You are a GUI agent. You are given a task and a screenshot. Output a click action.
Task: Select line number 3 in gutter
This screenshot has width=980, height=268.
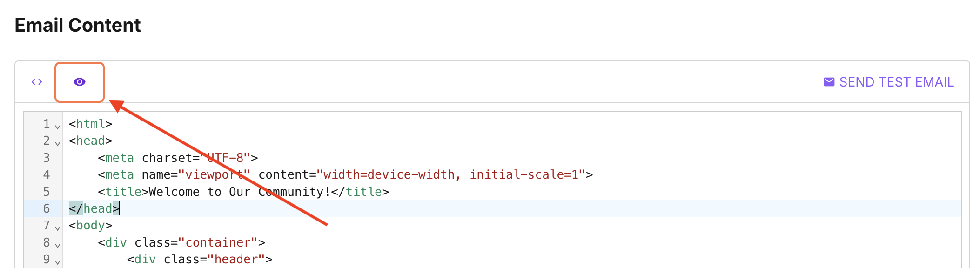pos(47,158)
